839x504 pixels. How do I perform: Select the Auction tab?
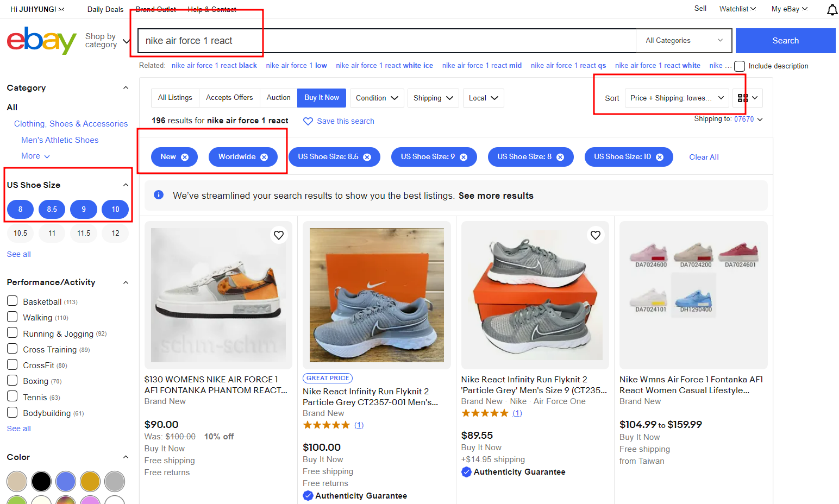[x=278, y=98]
